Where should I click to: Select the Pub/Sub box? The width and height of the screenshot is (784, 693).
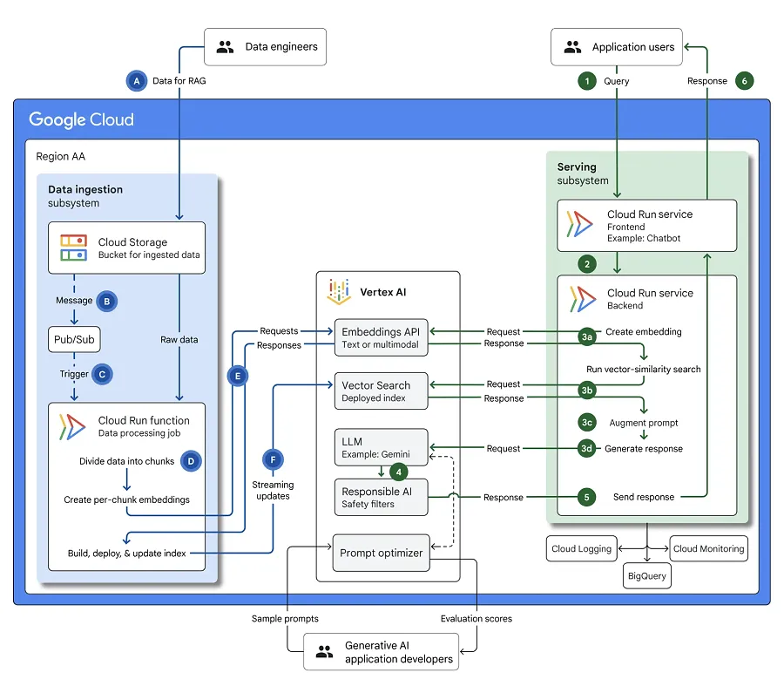75,339
